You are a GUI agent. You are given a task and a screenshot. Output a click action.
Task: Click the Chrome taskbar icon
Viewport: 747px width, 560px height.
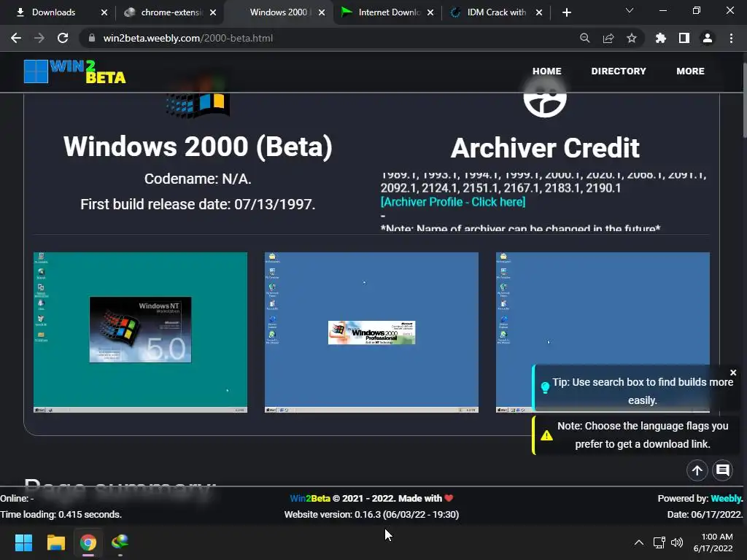click(88, 542)
